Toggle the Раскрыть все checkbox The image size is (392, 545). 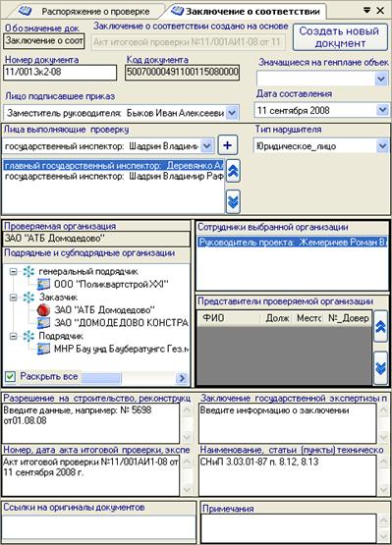(11, 376)
